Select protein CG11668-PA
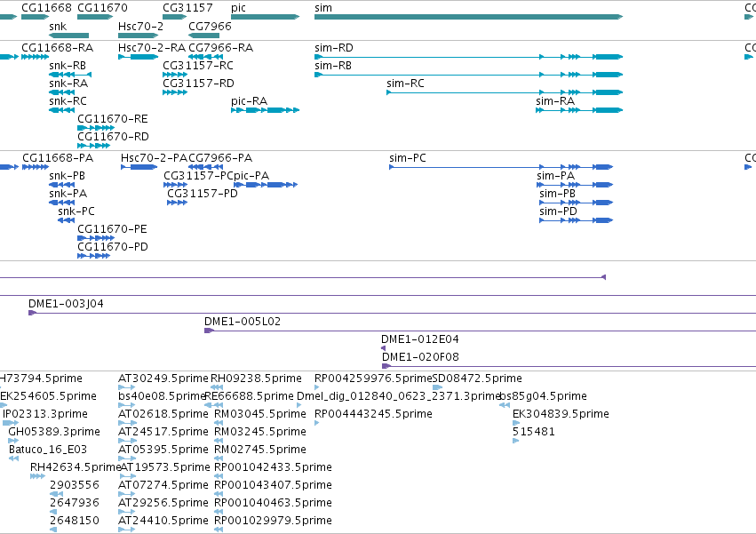 pos(36,167)
